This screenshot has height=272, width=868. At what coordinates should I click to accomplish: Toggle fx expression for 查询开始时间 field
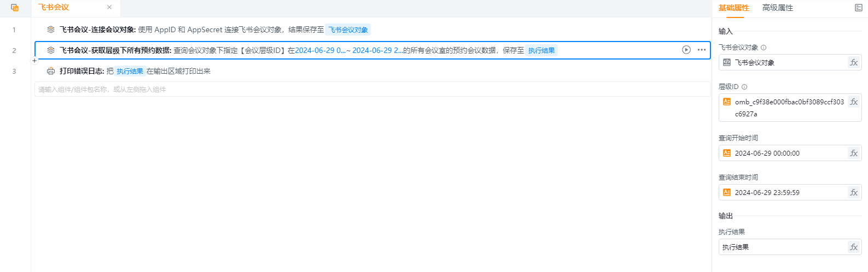point(853,153)
